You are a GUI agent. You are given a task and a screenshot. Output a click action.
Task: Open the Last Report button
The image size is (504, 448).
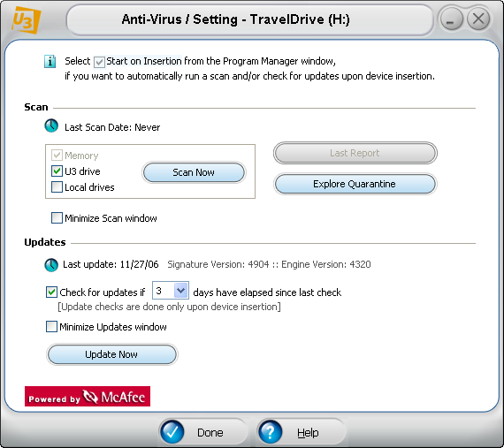(355, 153)
